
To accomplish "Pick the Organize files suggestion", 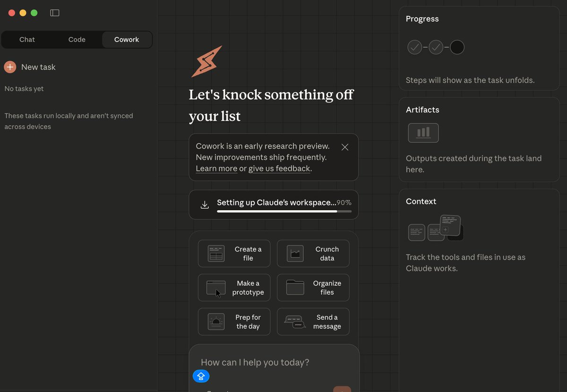I will tap(313, 288).
